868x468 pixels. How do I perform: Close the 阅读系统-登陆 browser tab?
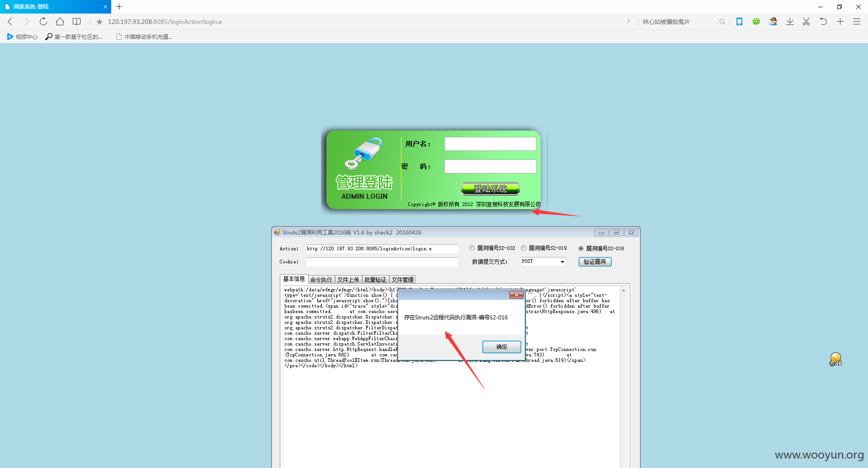tap(105, 7)
